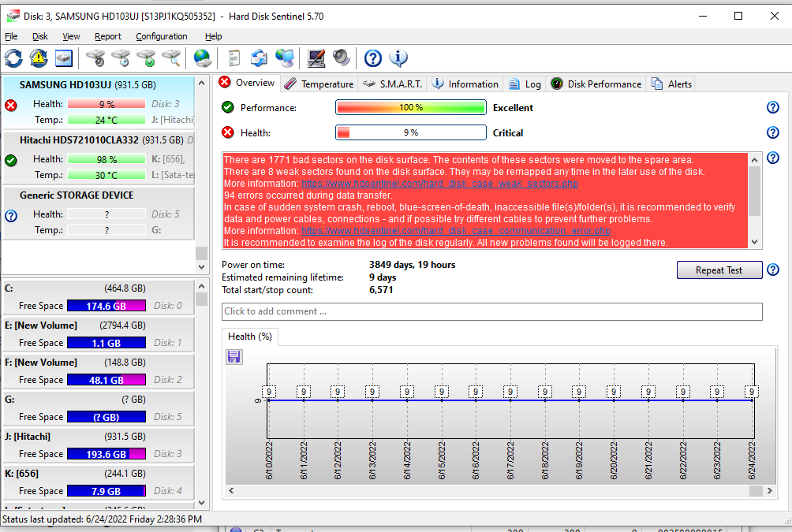The width and height of the screenshot is (792, 532).
Task: Open the Configuration menu
Action: pyautogui.click(x=161, y=36)
